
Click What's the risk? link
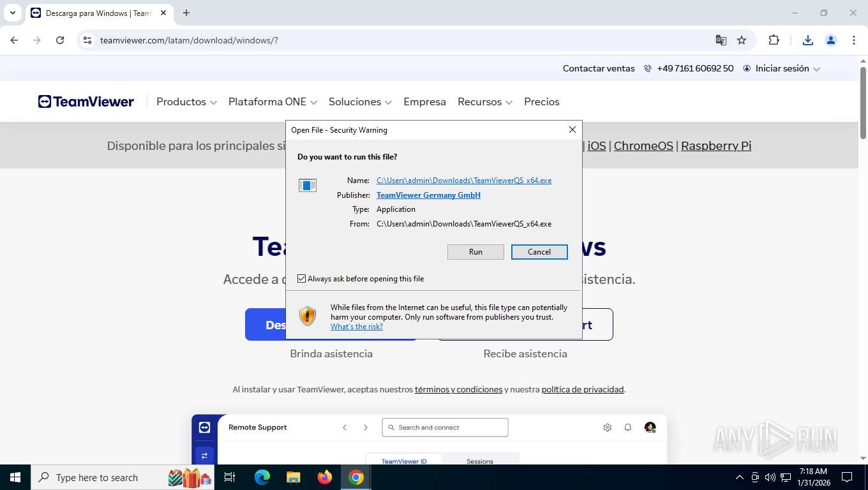tap(357, 327)
